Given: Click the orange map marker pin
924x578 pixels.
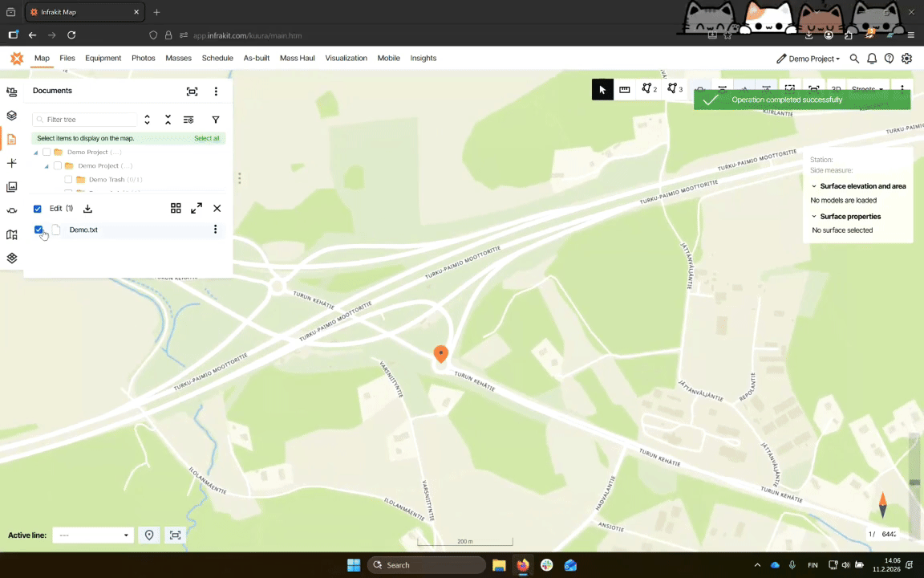Looking at the screenshot, I should click(x=441, y=353).
